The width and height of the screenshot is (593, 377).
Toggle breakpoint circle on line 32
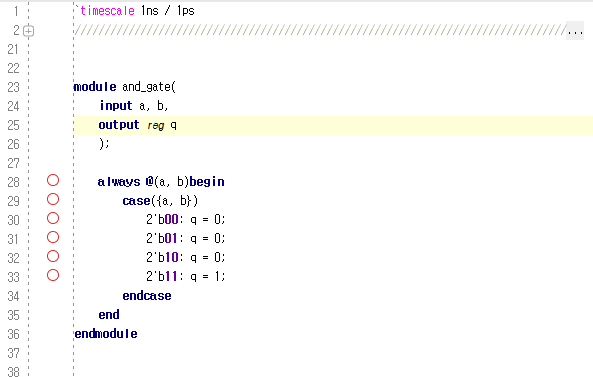[x=53, y=256]
